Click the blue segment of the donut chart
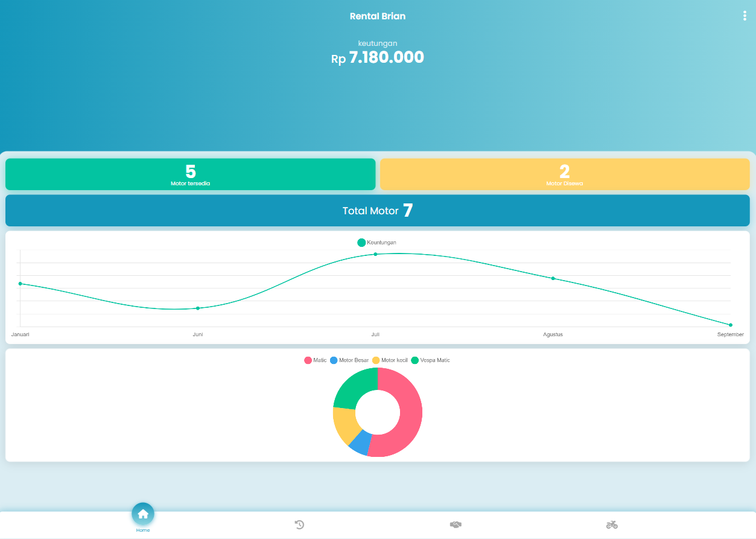Viewport: 756px width, 539px height. tap(360, 444)
